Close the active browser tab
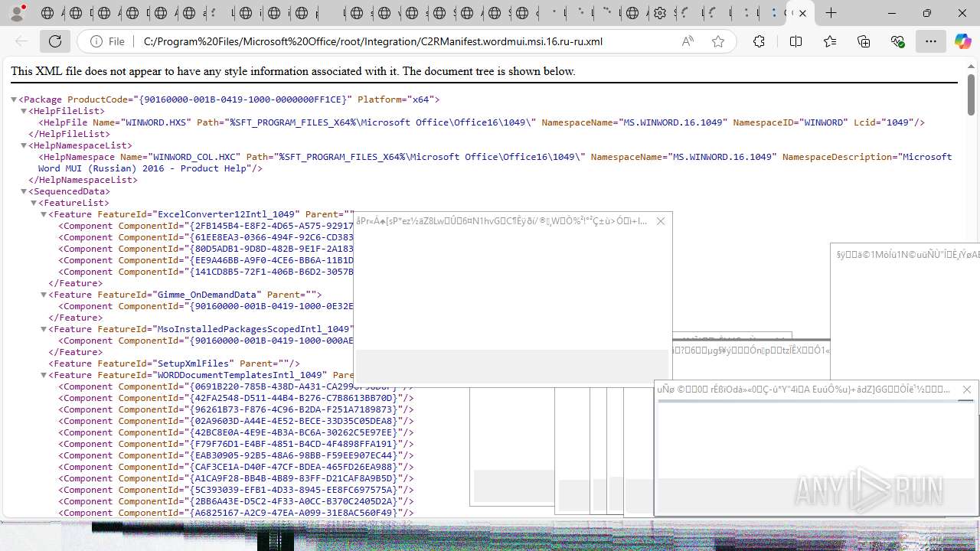980x551 pixels. pyautogui.click(x=802, y=13)
